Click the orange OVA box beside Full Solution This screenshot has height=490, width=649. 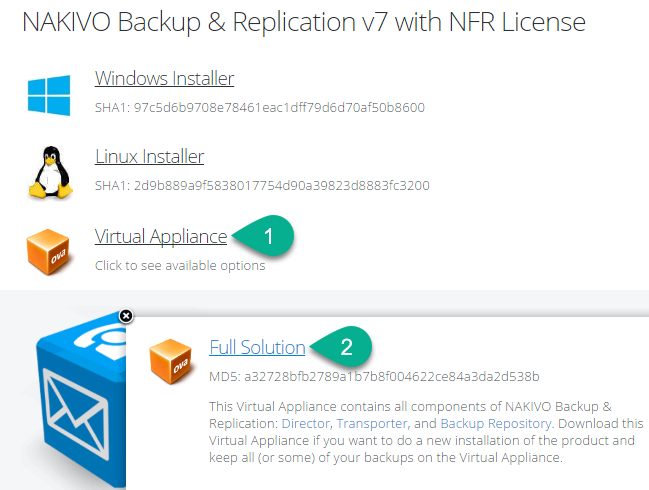point(171,361)
